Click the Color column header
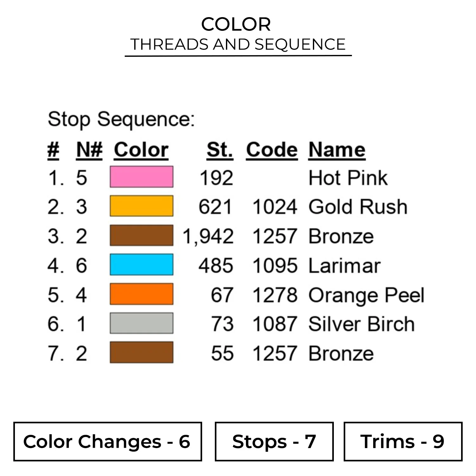The image size is (476, 476). 141,150
